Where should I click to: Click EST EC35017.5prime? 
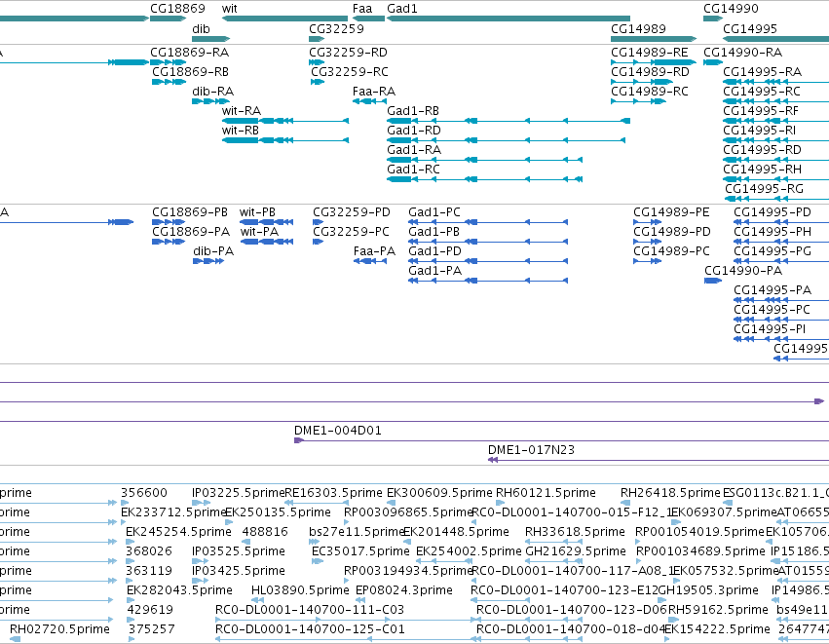point(318,561)
